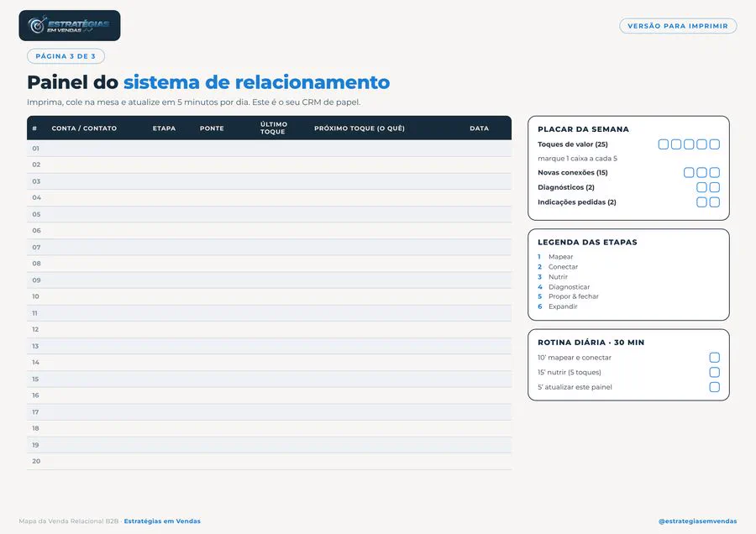Viewport: 756px width, 534px height.
Task: Click the Estratégias em Vendas logo
Action: click(70, 25)
